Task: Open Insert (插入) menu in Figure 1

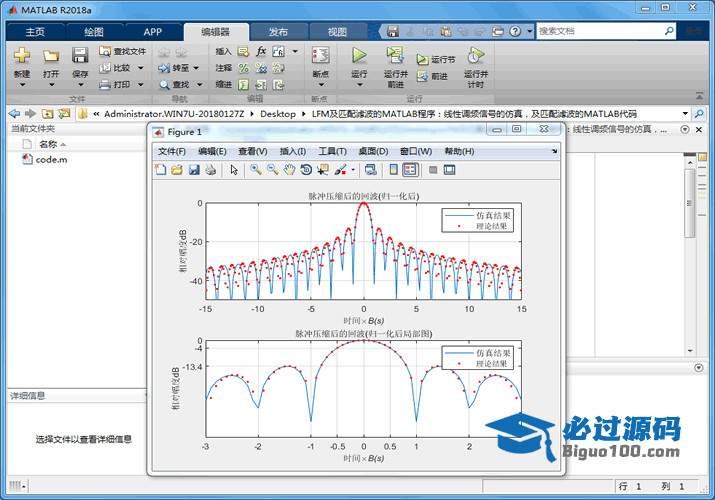Action: tap(292, 151)
